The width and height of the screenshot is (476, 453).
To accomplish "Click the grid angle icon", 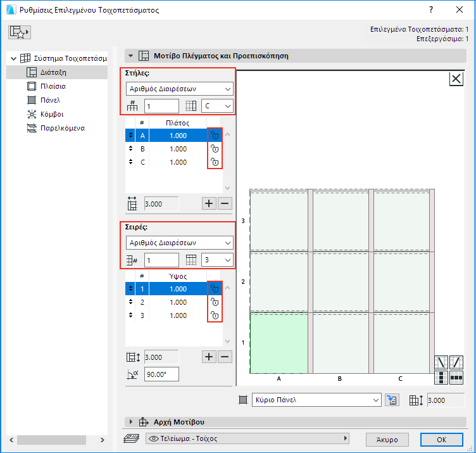I will click(133, 374).
